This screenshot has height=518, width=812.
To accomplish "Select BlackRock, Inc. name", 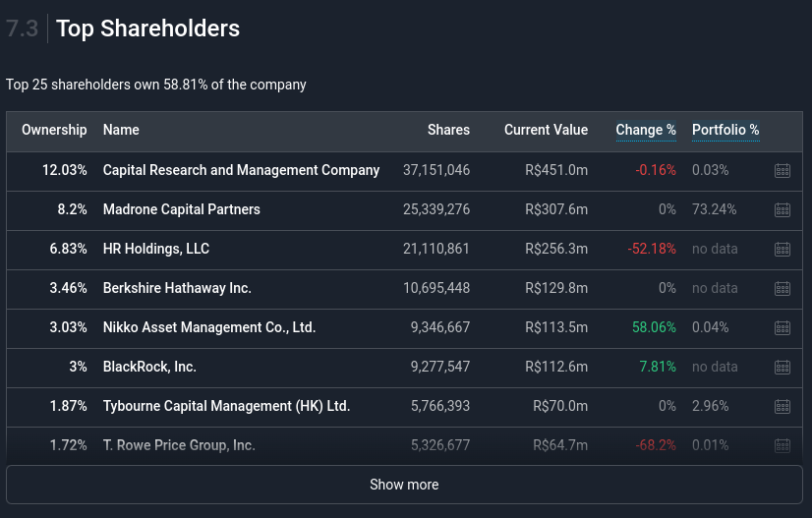I will pos(149,367).
